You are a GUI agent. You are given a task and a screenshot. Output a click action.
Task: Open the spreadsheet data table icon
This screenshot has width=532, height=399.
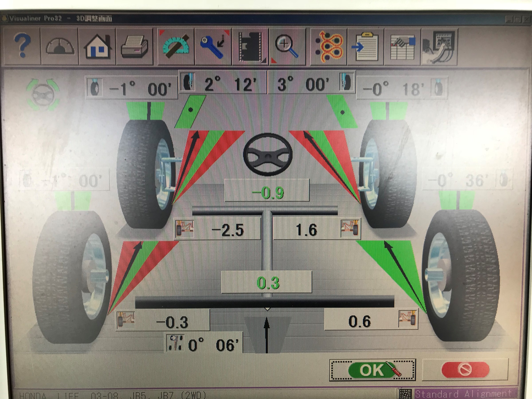402,46
